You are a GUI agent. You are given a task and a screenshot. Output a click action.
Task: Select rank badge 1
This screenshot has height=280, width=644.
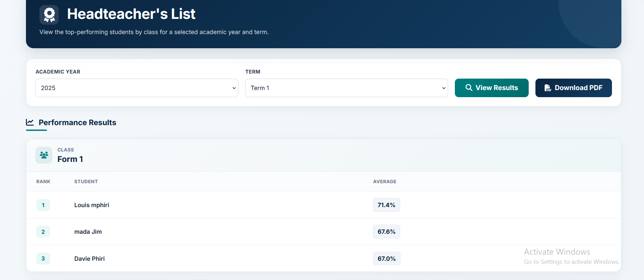43,205
